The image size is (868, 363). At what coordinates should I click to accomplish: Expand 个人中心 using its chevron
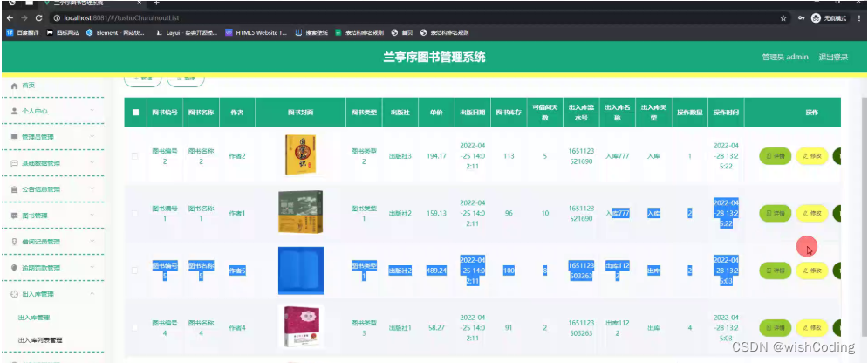[92, 111]
